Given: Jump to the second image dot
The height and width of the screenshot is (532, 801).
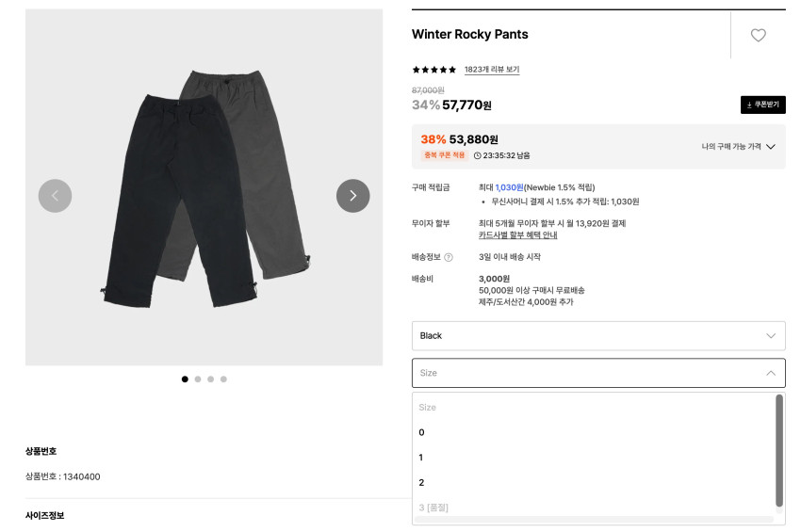Looking at the screenshot, I should pos(198,379).
